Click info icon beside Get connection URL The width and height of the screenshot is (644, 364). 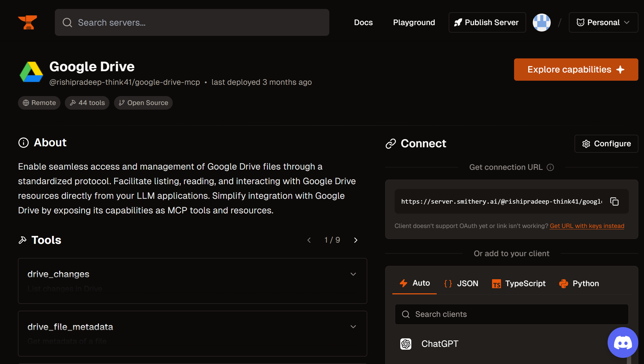click(550, 167)
